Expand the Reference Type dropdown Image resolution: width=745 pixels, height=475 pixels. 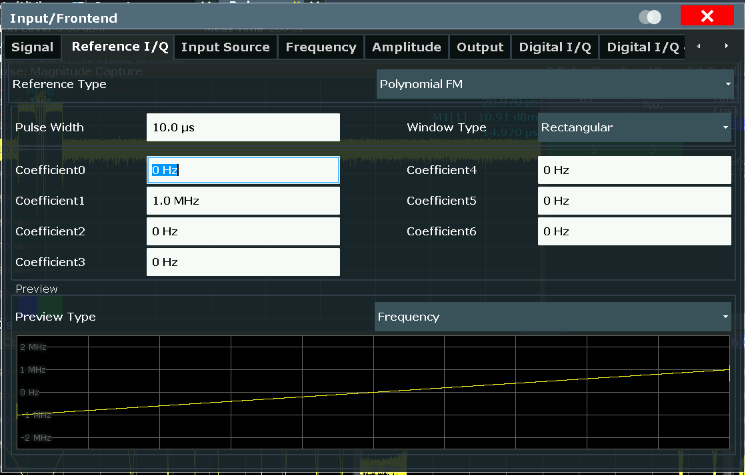555,84
